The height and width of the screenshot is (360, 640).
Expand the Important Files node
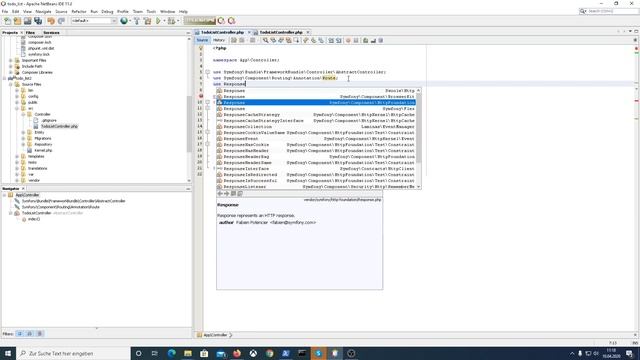(x=11, y=60)
